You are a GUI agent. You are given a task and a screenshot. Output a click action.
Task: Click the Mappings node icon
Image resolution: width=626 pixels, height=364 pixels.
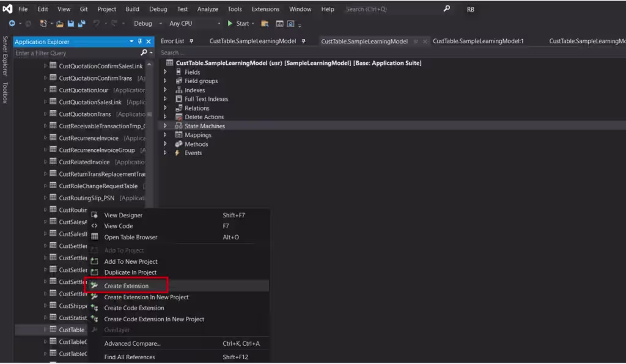click(x=179, y=135)
